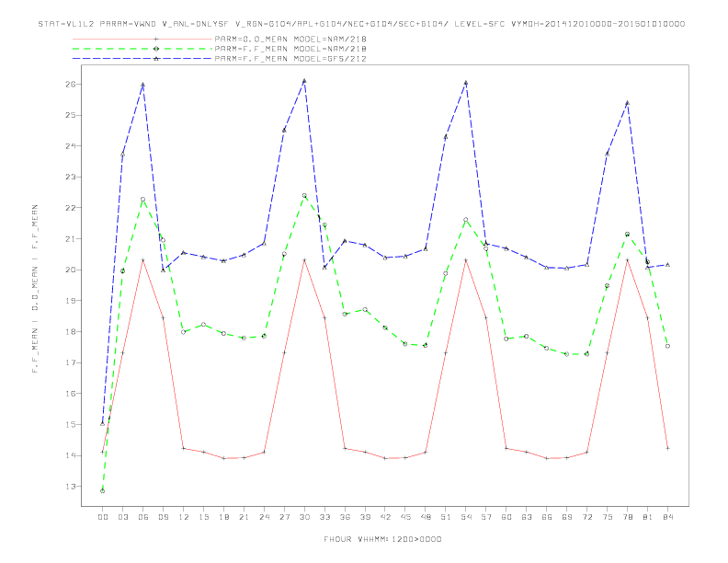Click x-axis forecast hour label 36
This screenshot has width=728, height=563.
click(345, 517)
